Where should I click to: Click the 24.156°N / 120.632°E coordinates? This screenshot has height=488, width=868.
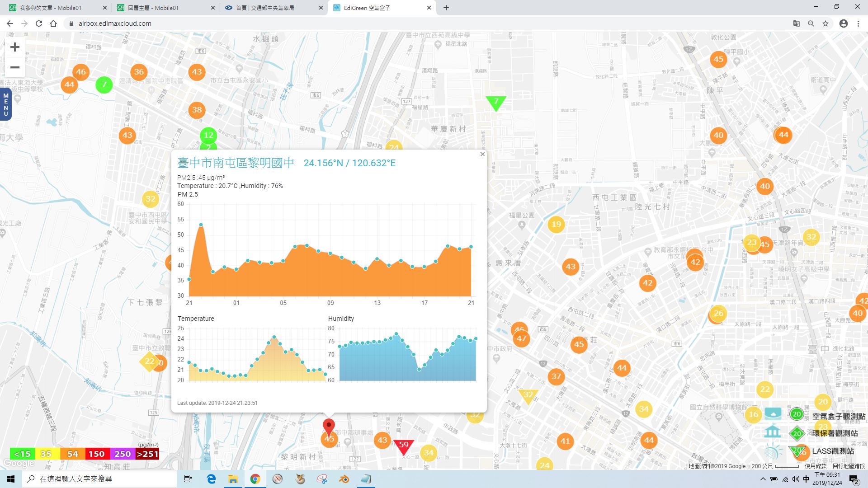pyautogui.click(x=349, y=163)
